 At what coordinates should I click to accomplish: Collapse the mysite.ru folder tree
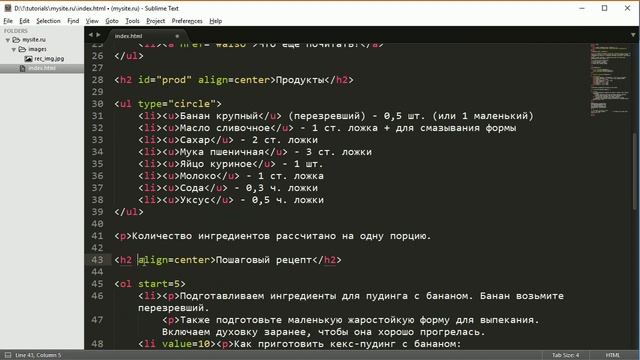click(x=8, y=40)
